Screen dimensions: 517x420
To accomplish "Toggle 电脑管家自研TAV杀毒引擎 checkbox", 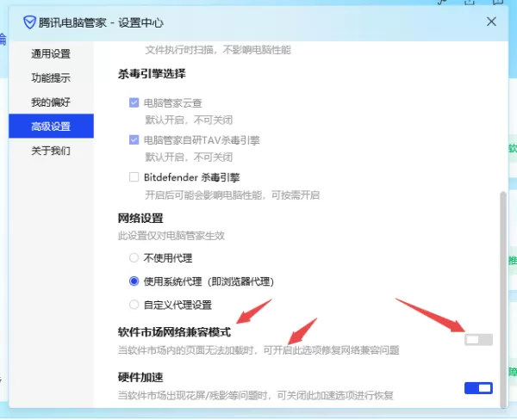I will (x=134, y=140).
